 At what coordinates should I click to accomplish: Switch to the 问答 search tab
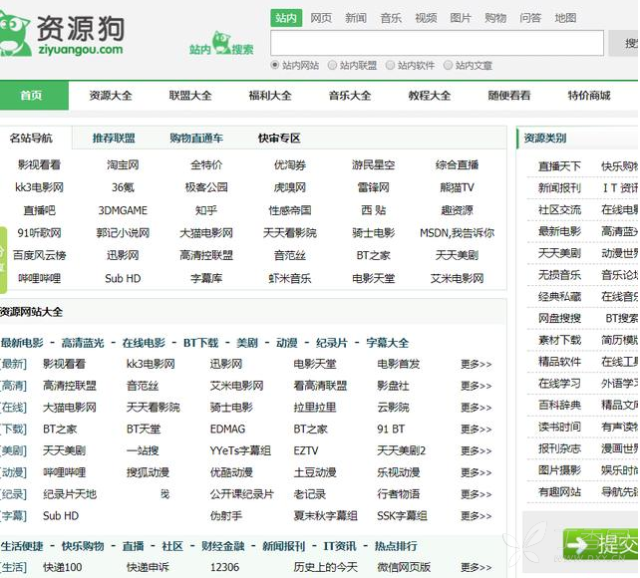pyautogui.click(x=530, y=18)
